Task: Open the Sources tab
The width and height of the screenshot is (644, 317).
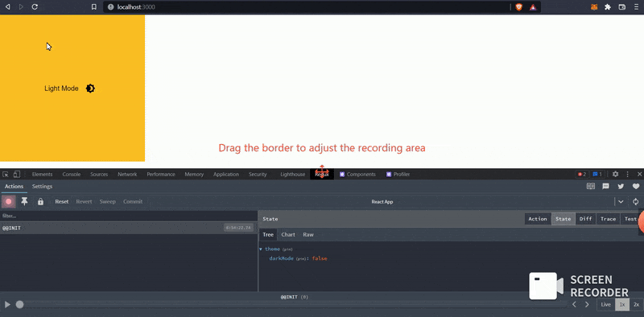Action: [x=99, y=174]
